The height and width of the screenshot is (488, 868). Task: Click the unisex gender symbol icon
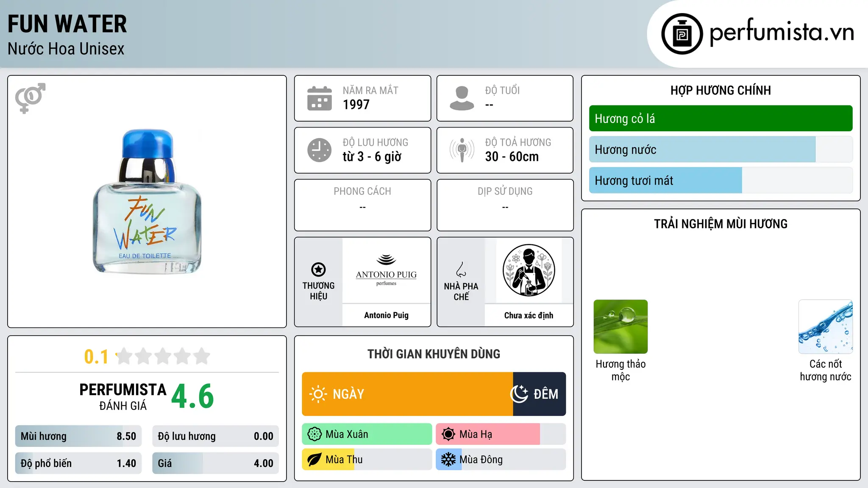pos(30,98)
